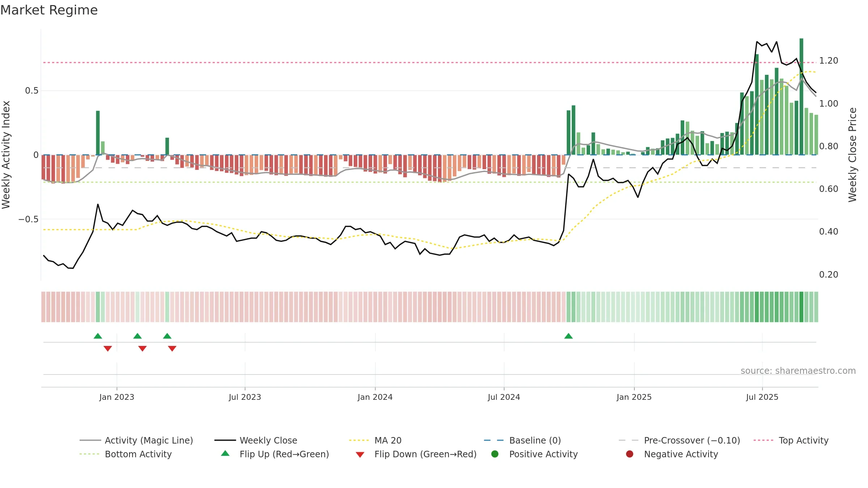Click the 0.60 tick on the price axis
Image resolution: width=868 pixels, height=488 pixels.
[x=829, y=189]
